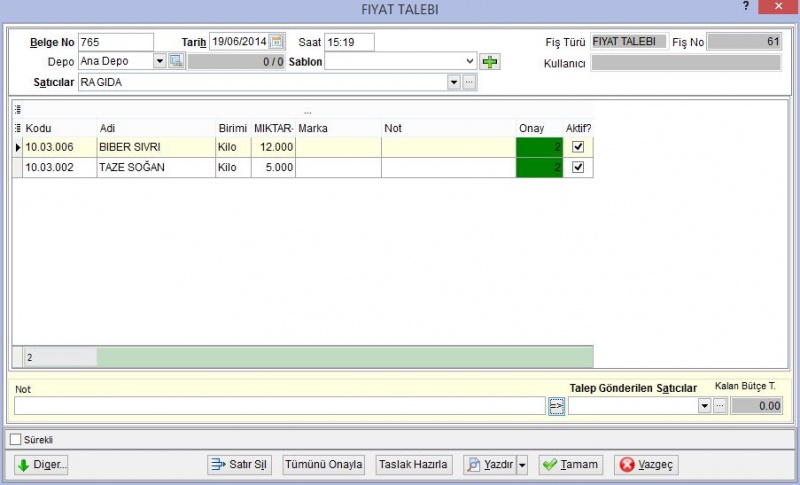Open ellipsis button beside Talep Gönderilen Satıcılar
The width and height of the screenshot is (800, 485).
pyautogui.click(x=719, y=406)
